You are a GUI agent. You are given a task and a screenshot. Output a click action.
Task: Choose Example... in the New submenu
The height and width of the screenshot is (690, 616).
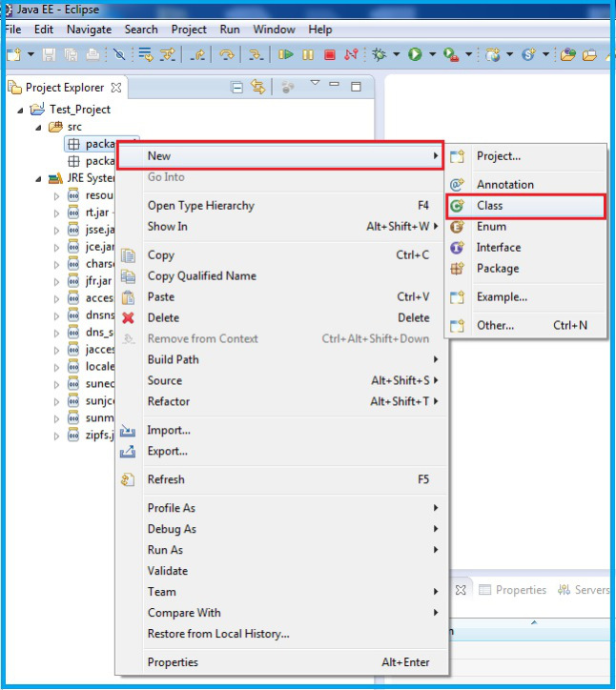click(x=525, y=297)
